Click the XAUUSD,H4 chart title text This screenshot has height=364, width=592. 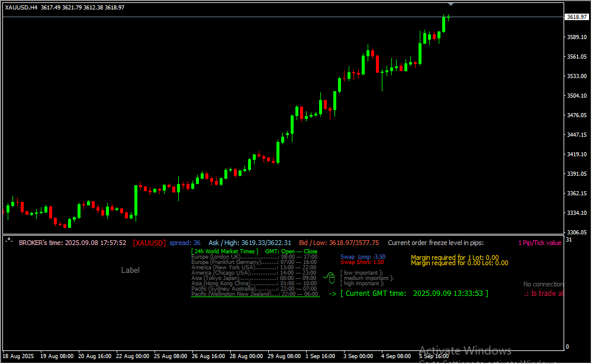tap(21, 7)
